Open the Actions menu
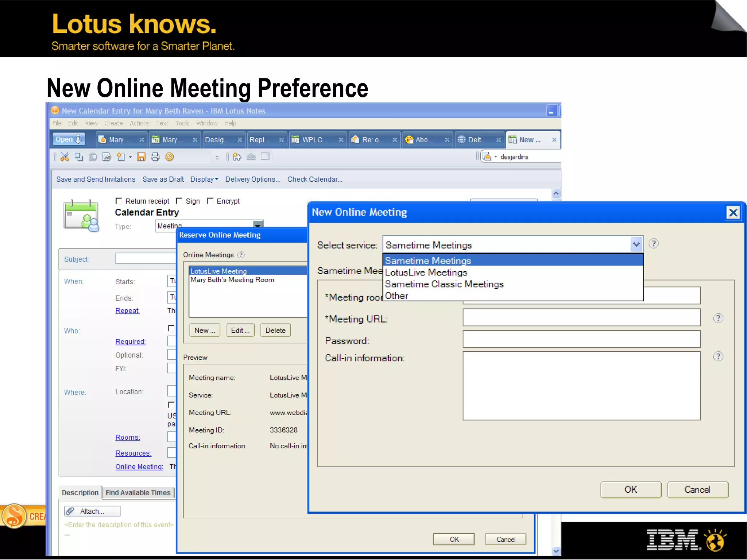Viewport: 747px width, 560px height. (x=139, y=123)
